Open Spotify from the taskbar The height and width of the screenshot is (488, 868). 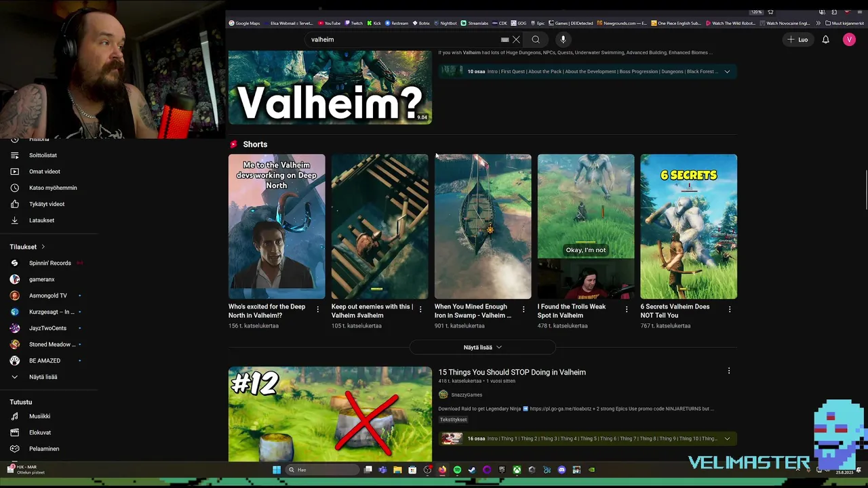457,470
